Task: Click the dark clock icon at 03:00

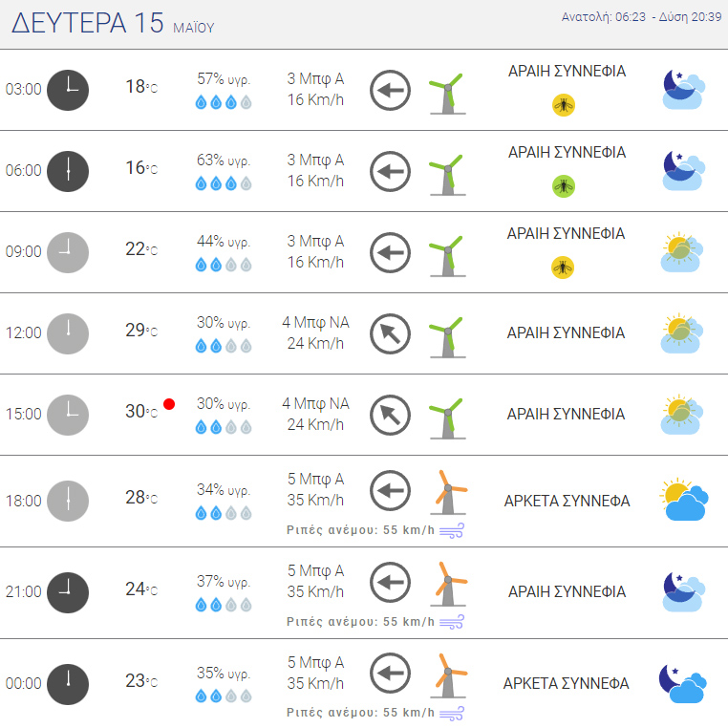Action: [x=68, y=90]
